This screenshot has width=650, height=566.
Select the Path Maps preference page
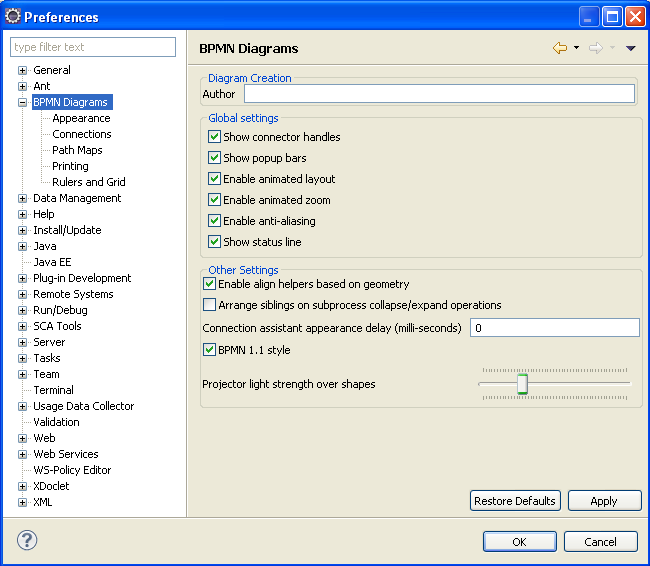pyautogui.click(x=77, y=150)
